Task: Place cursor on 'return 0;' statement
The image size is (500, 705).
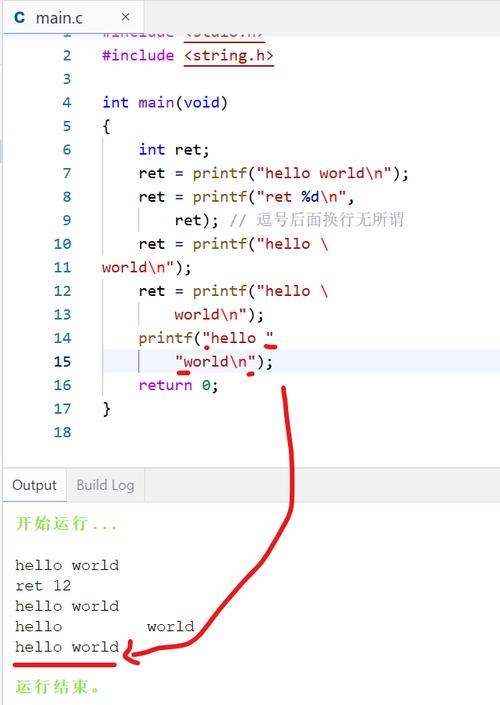Action: [x=179, y=385]
